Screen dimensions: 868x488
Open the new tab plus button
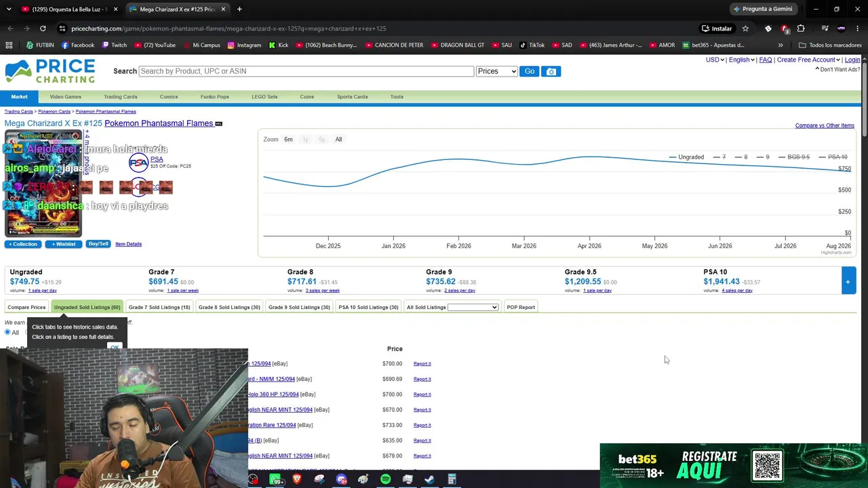(x=239, y=9)
